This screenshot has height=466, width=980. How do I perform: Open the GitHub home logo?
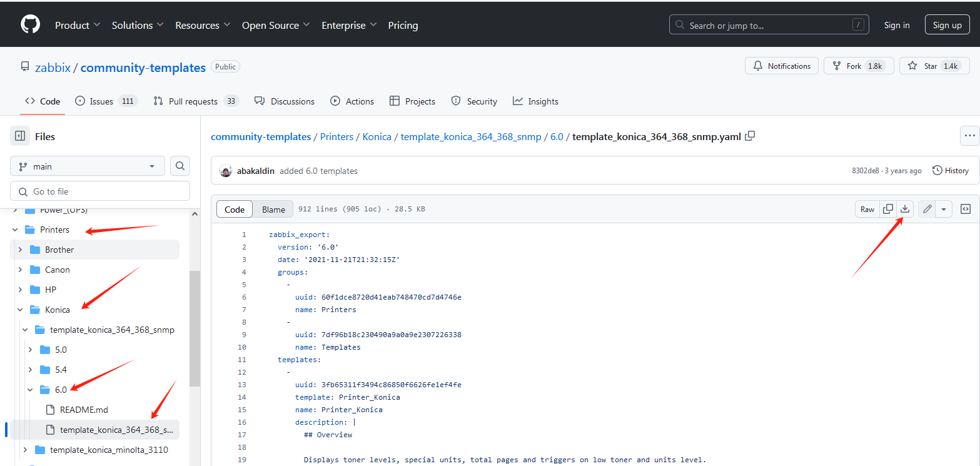tap(30, 25)
